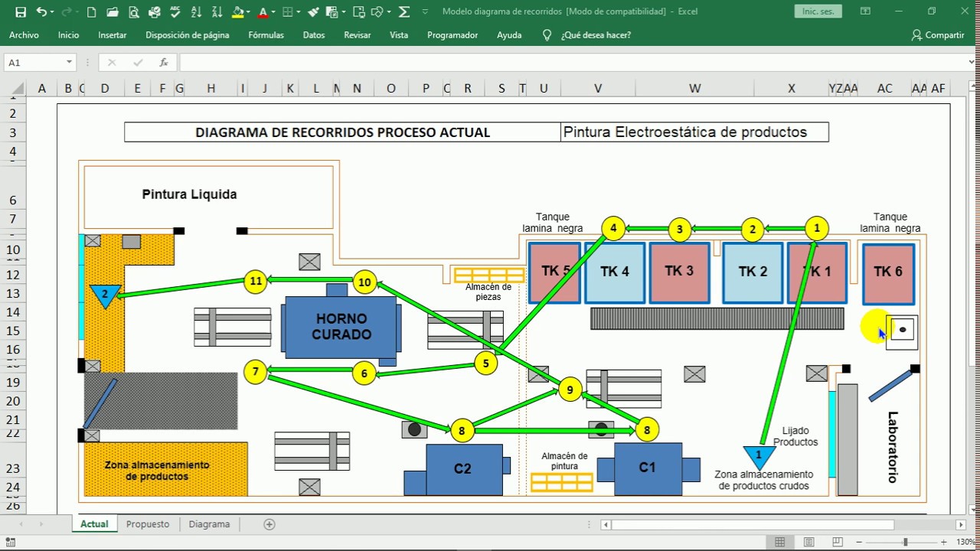980x551 pixels.
Task: Click the lightbulb Tell me icon
Action: coord(547,35)
